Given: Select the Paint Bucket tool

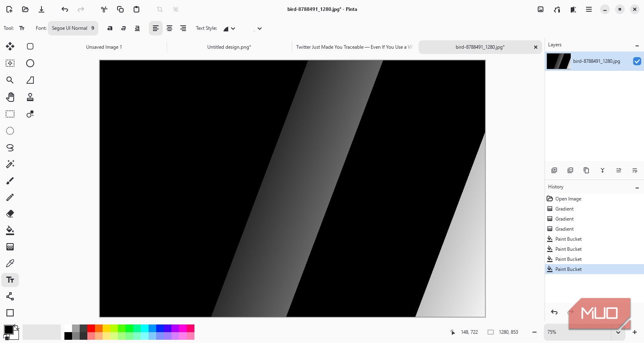Looking at the screenshot, I should [10, 230].
